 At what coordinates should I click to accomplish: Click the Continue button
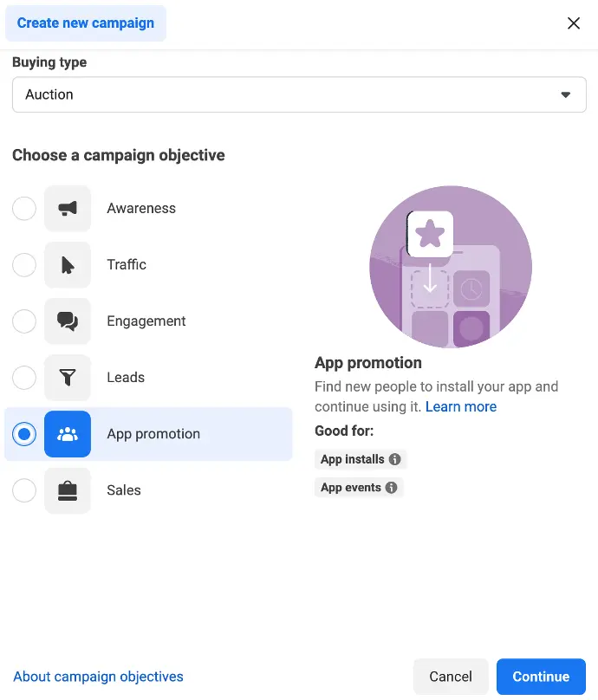click(541, 677)
